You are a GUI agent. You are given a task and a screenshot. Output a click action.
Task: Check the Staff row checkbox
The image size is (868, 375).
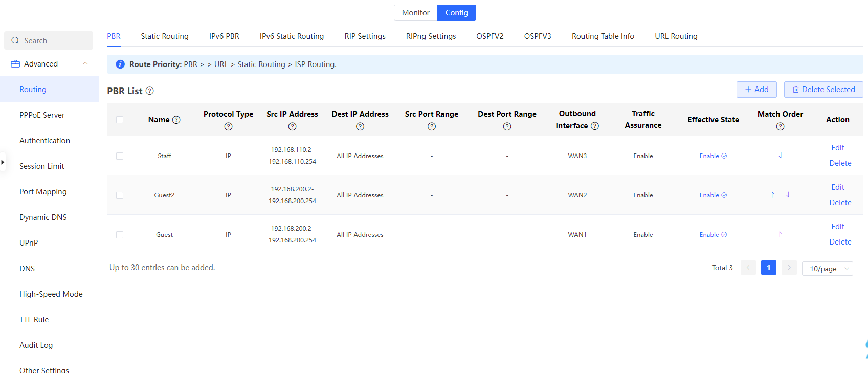tap(120, 156)
